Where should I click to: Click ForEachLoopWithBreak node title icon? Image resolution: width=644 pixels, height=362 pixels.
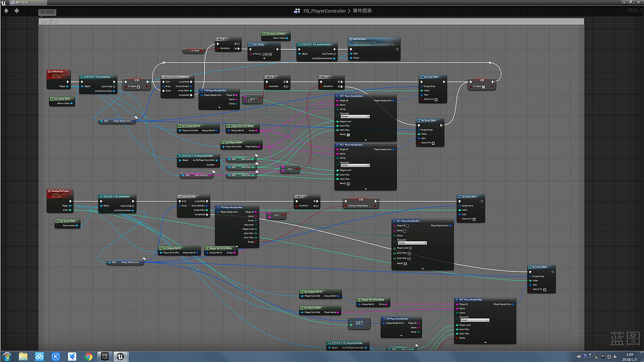(163, 77)
